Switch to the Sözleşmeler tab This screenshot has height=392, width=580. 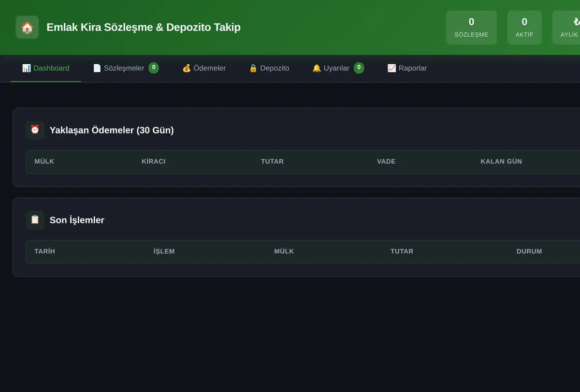[126, 68]
